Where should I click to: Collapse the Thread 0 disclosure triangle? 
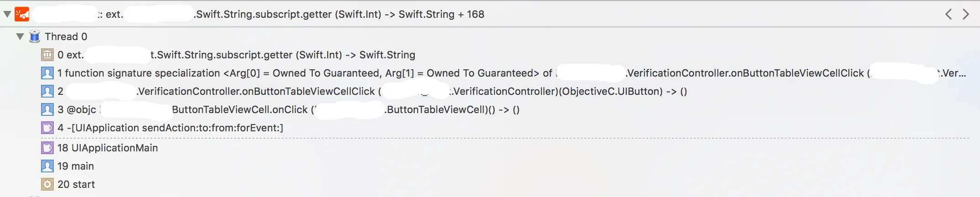coord(20,36)
